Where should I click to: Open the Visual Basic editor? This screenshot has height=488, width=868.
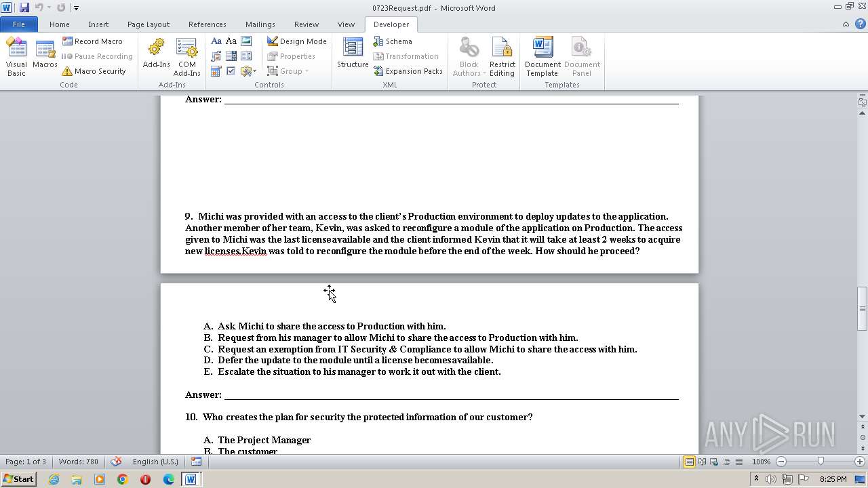tap(16, 57)
